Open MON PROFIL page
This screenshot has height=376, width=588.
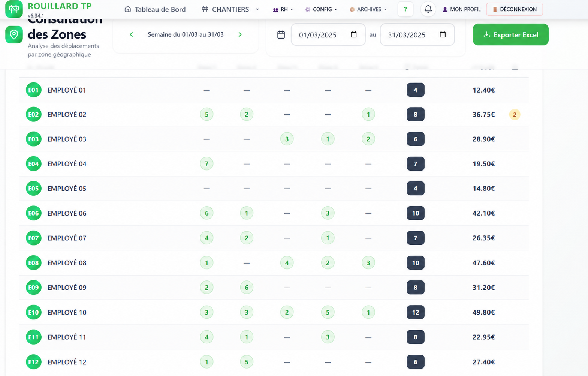[x=461, y=9]
